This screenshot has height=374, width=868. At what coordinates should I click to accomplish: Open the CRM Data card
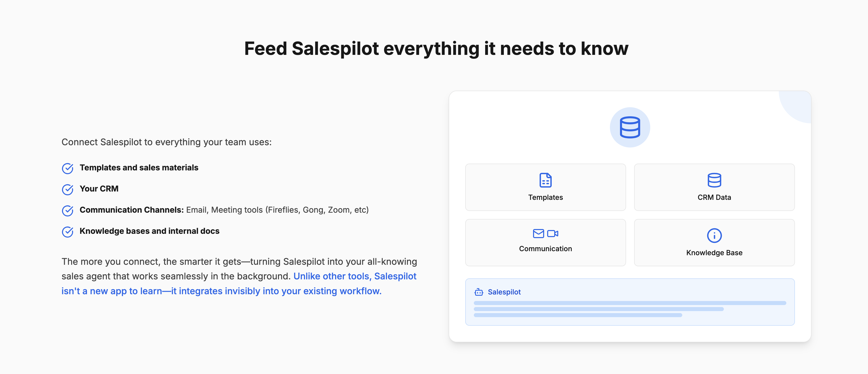coord(714,187)
